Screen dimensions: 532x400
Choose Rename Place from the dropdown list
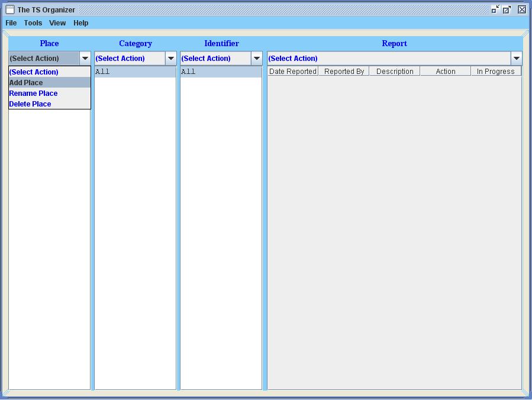tap(50, 93)
